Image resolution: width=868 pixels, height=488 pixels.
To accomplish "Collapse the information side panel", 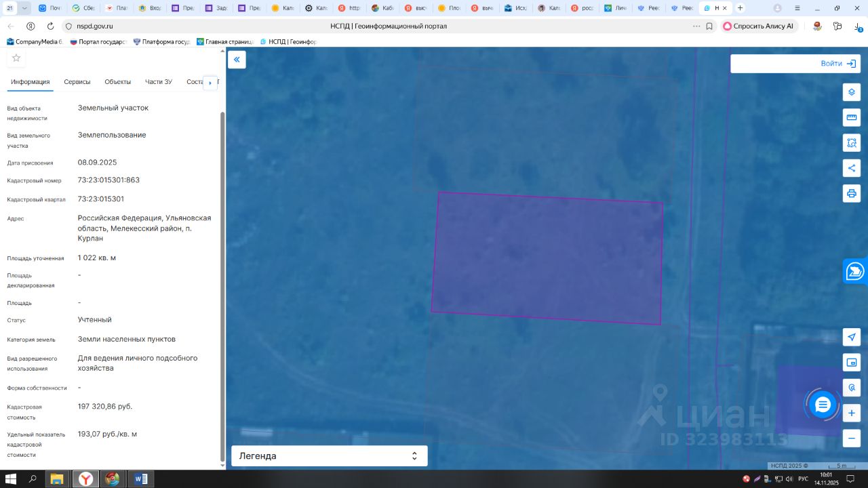I will tap(237, 60).
